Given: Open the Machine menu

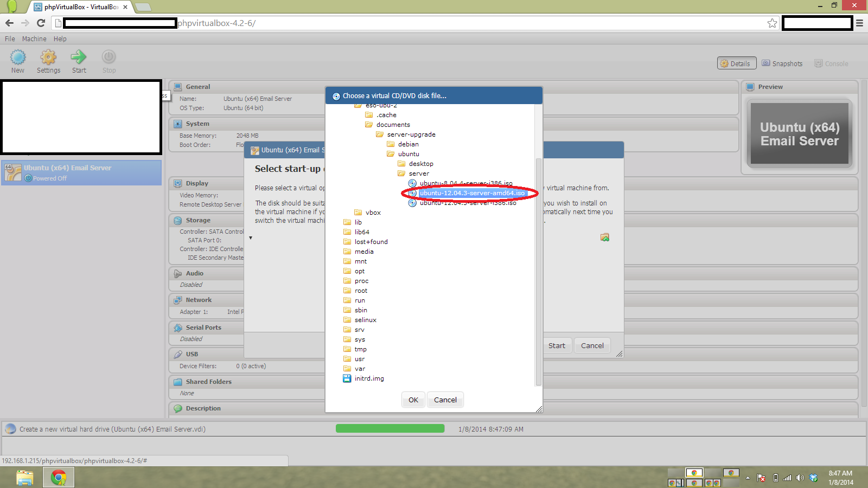Looking at the screenshot, I should (x=34, y=39).
